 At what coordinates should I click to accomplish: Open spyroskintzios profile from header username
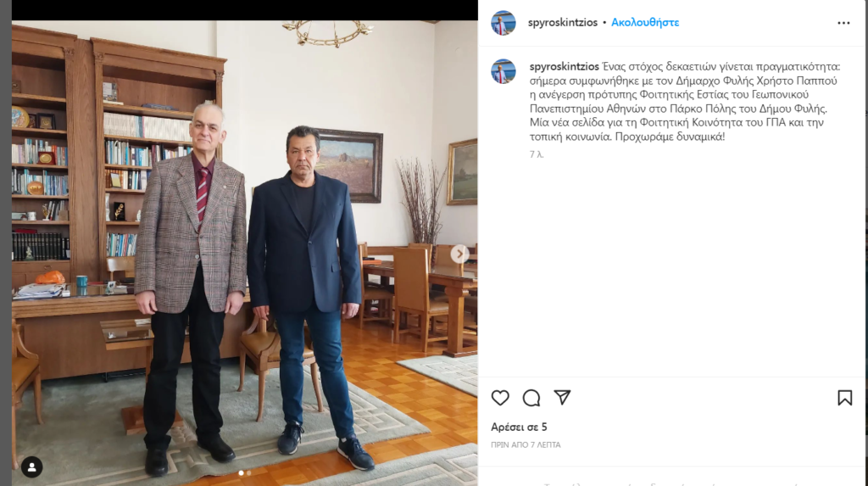tap(563, 23)
